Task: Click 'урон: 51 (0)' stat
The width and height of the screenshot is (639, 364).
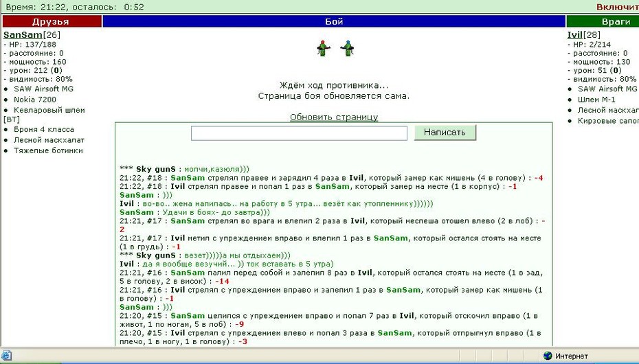Action: (x=597, y=71)
